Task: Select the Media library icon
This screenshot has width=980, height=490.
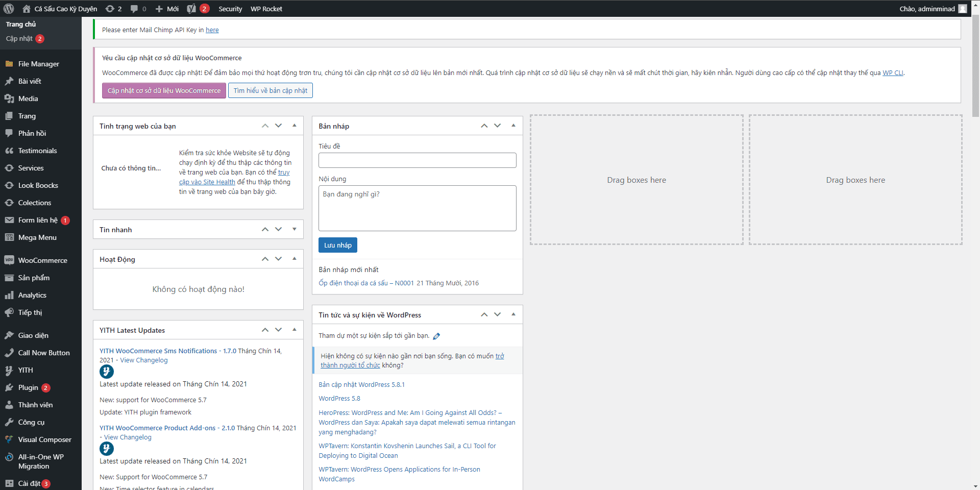Action: pyautogui.click(x=9, y=98)
